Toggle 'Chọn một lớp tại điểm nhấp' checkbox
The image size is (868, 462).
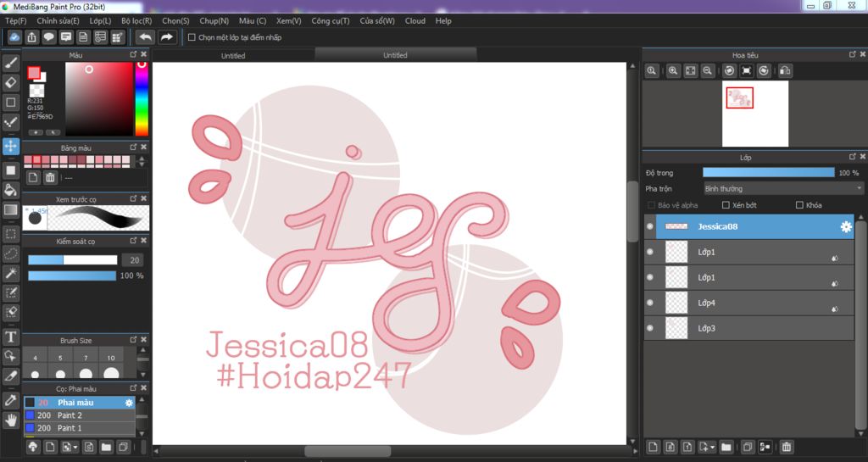[x=192, y=37]
